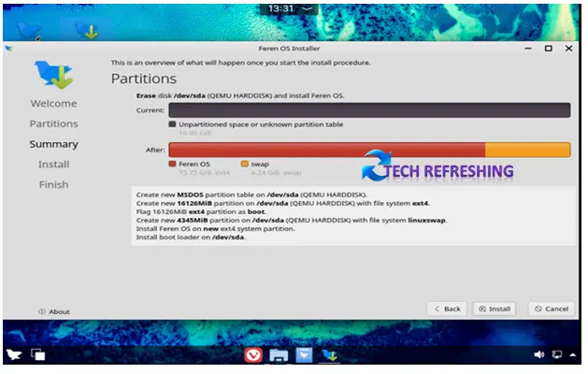Open the About link
The image size is (588, 374).
(x=54, y=311)
